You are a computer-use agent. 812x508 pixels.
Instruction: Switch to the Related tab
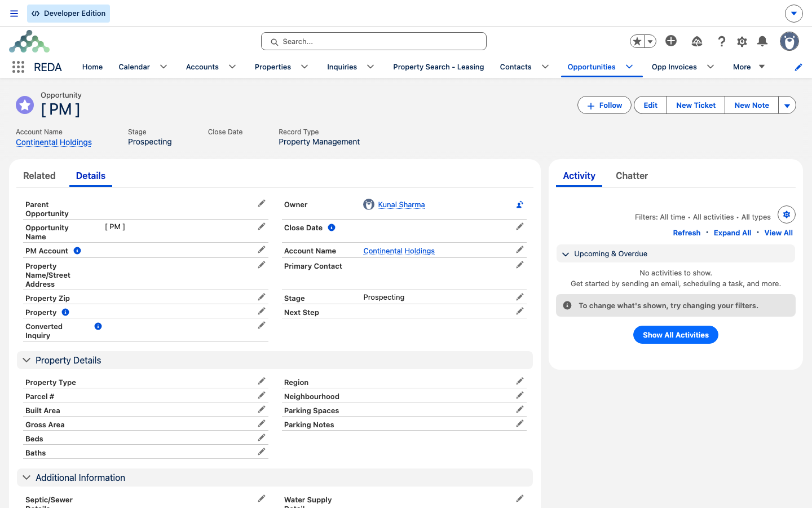(39, 176)
